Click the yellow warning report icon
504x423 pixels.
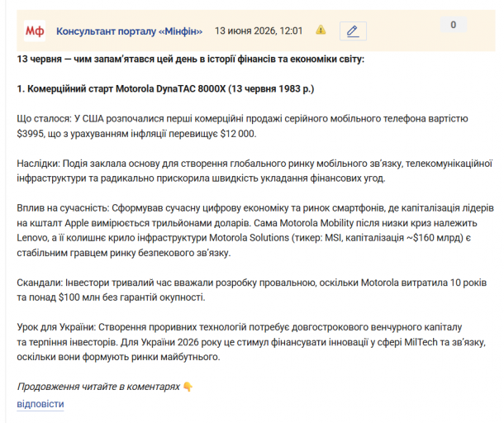pos(321,30)
